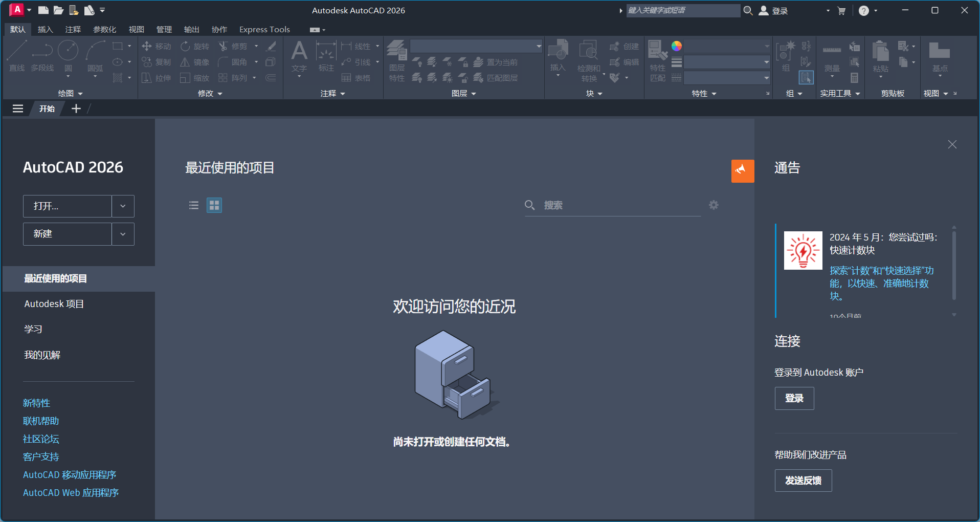
Task: Switch to the 插入 ribbon tab
Action: tap(45, 30)
